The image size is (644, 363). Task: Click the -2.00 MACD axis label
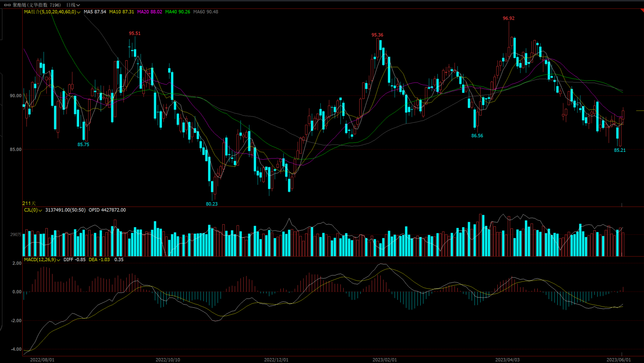16,321
